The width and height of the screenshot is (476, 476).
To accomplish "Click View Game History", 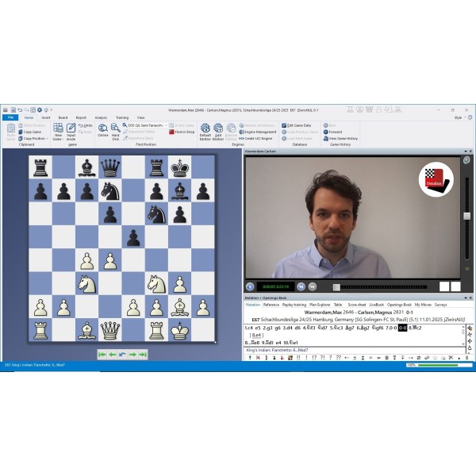I will click(x=343, y=138).
